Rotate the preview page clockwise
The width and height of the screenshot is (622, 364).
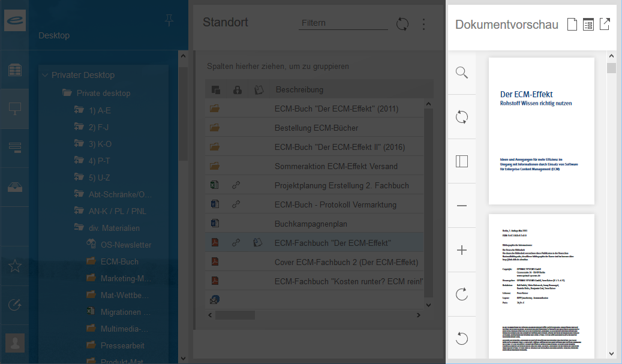pyautogui.click(x=461, y=294)
